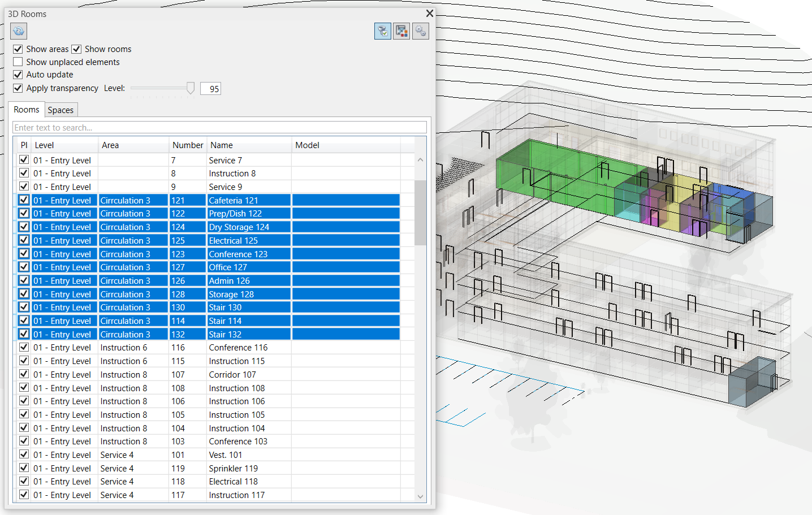Open the gear settings icon

pos(421,31)
